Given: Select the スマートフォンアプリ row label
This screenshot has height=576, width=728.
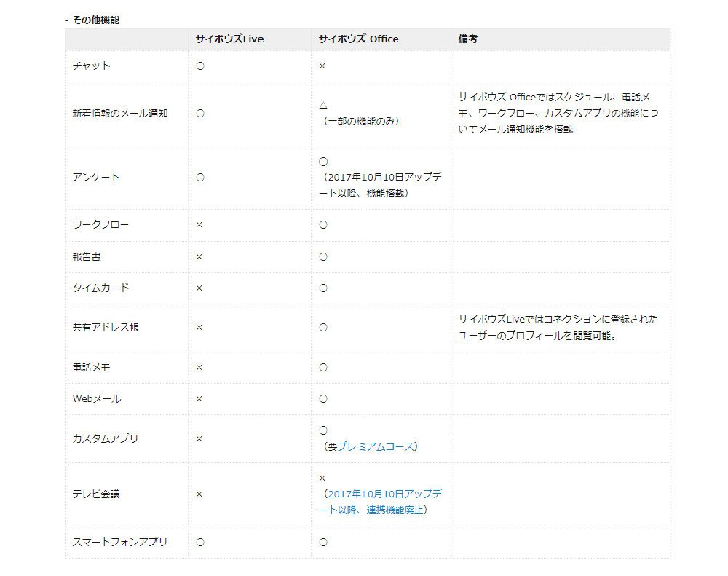Looking at the screenshot, I should [120, 542].
